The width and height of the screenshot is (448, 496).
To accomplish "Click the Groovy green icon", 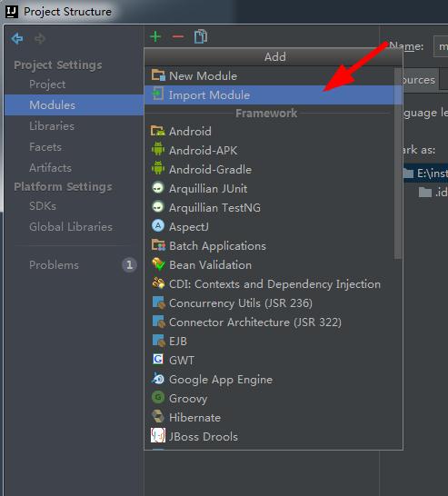I will pyautogui.click(x=158, y=397).
